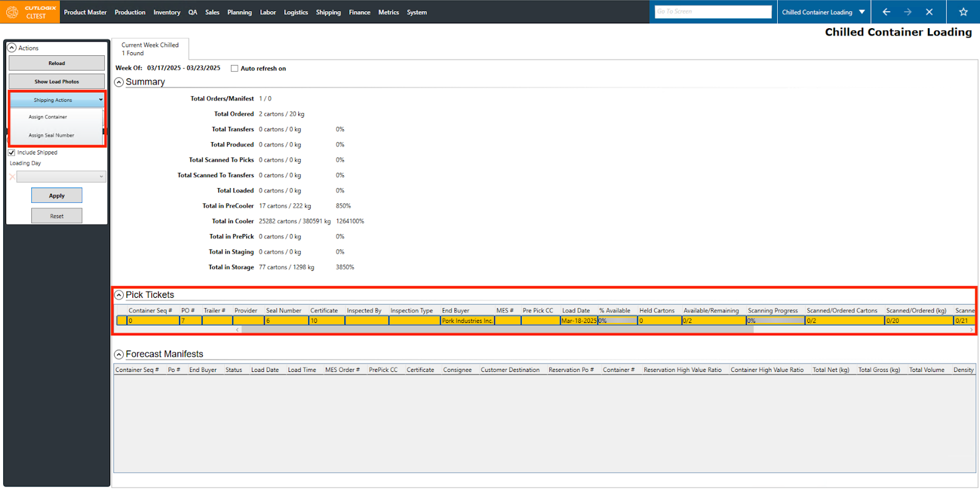Click the Apply button
Viewport: 980px width, 489px height.
(x=56, y=195)
